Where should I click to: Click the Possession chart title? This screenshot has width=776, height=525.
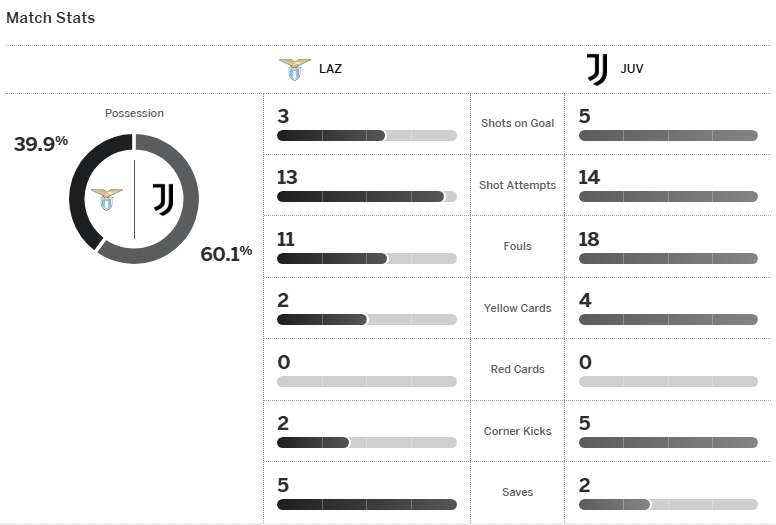134,113
